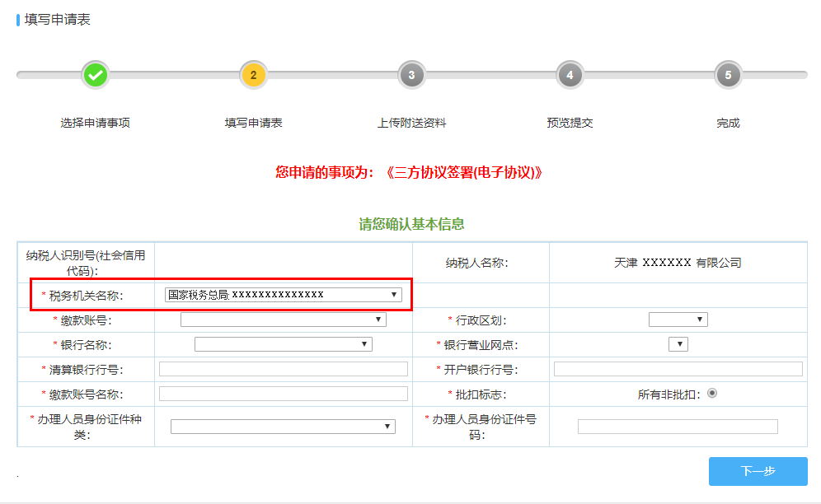Click the step 4 预览提交 circle
This screenshot has width=821, height=504.
pos(570,75)
